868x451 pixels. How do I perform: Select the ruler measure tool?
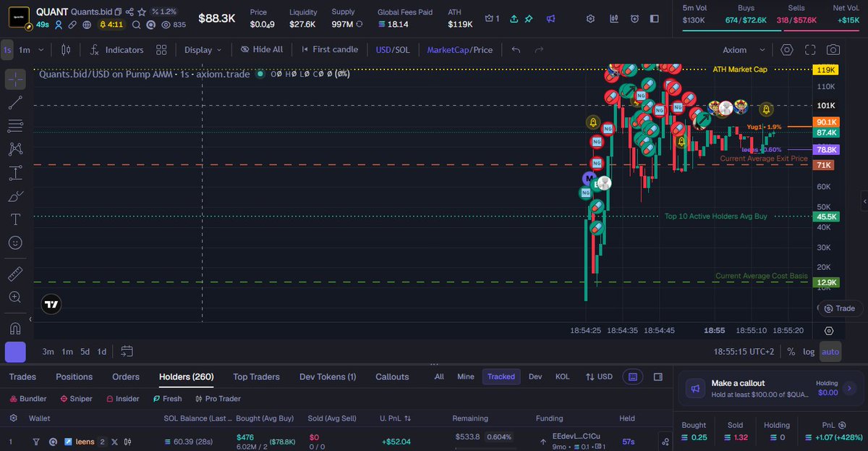tap(15, 274)
